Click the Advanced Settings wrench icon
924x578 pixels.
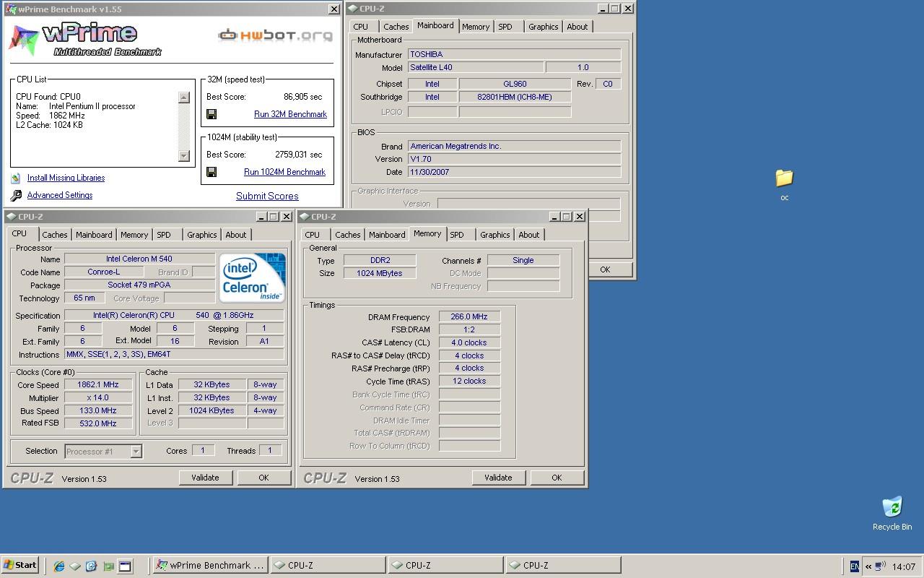click(x=16, y=196)
